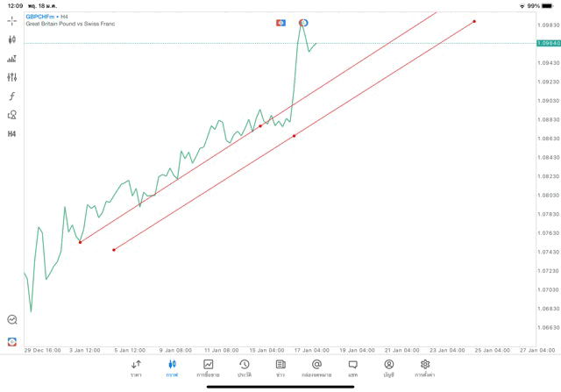
Task: Open the function (f) indicators icon
Action: click(x=12, y=96)
